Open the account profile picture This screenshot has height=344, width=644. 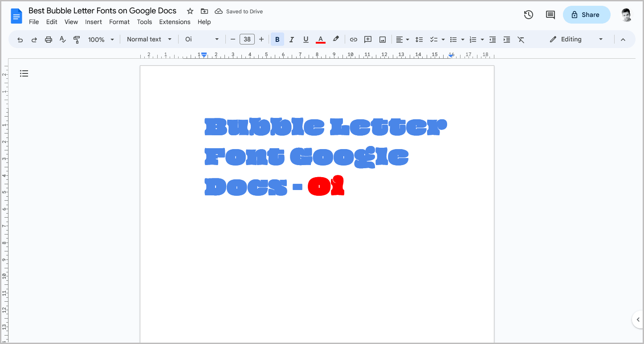coord(626,15)
